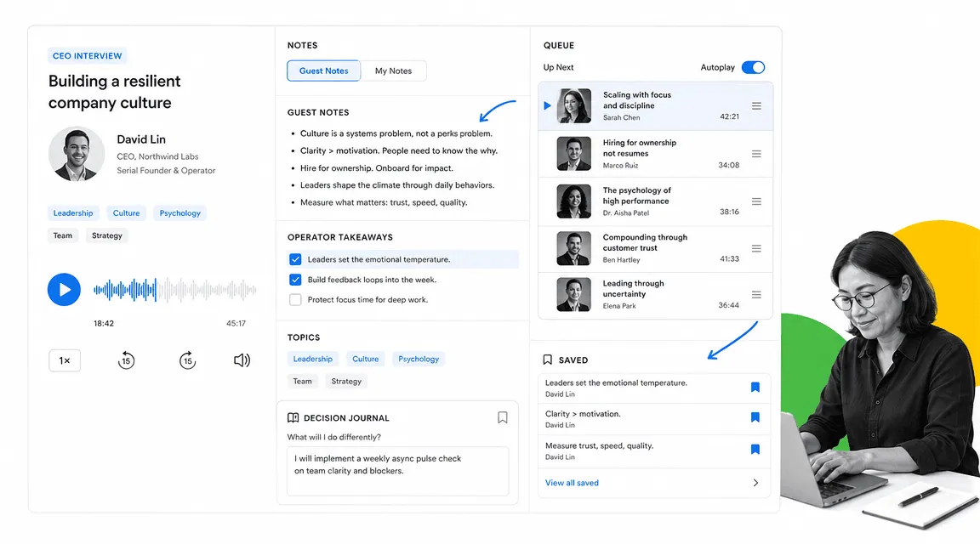Click the Psychology chip in Topics
The image size is (980, 544).
click(x=419, y=360)
